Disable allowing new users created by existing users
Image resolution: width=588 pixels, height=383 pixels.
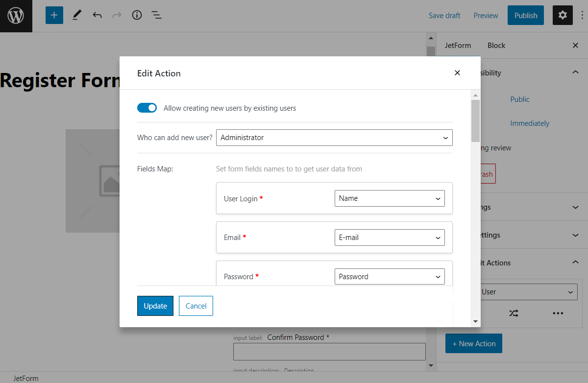[147, 108]
